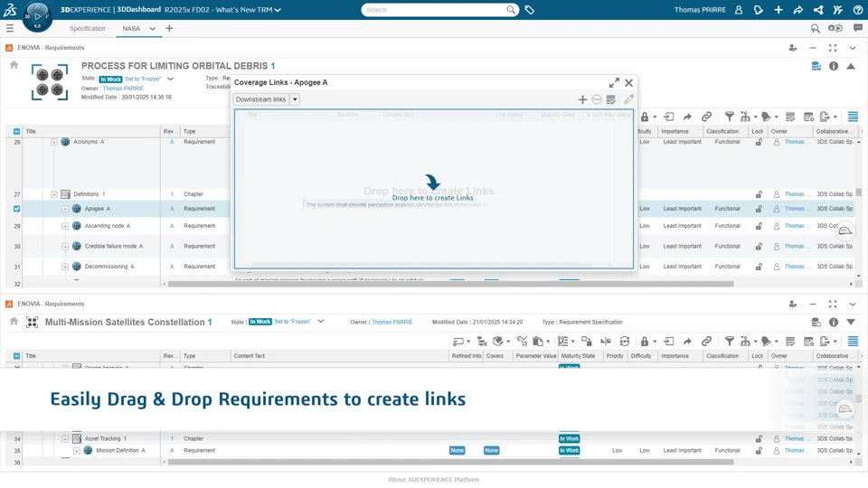Open the 3DEXPERIENCE compass

pos(37,16)
